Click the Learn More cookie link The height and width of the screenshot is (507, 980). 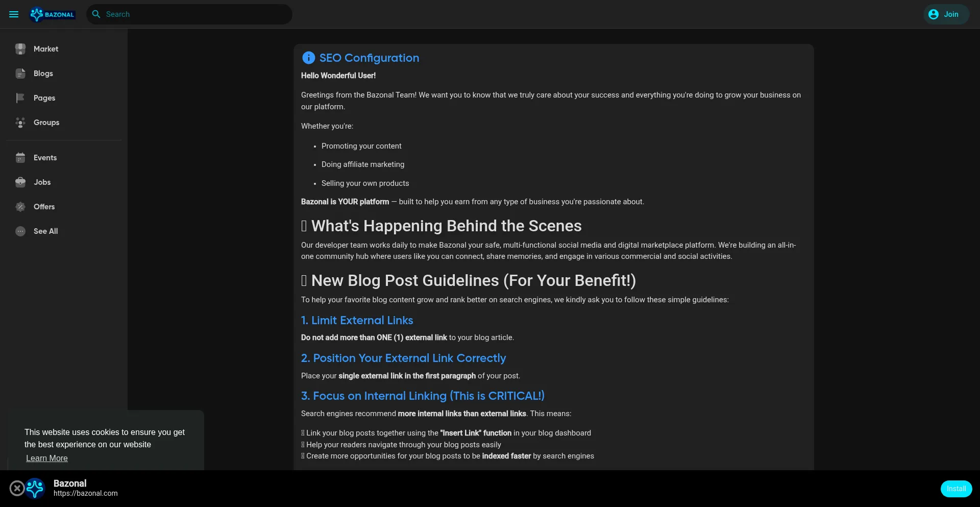47,458
